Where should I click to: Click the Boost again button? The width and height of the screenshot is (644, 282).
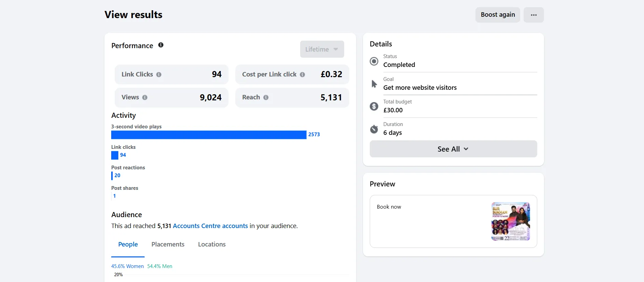click(x=498, y=15)
